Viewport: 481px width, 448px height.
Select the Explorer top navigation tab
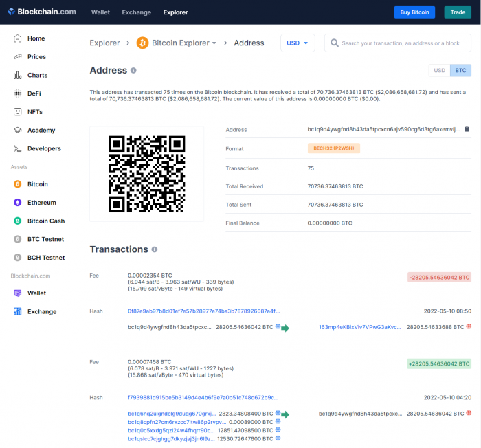(x=175, y=12)
